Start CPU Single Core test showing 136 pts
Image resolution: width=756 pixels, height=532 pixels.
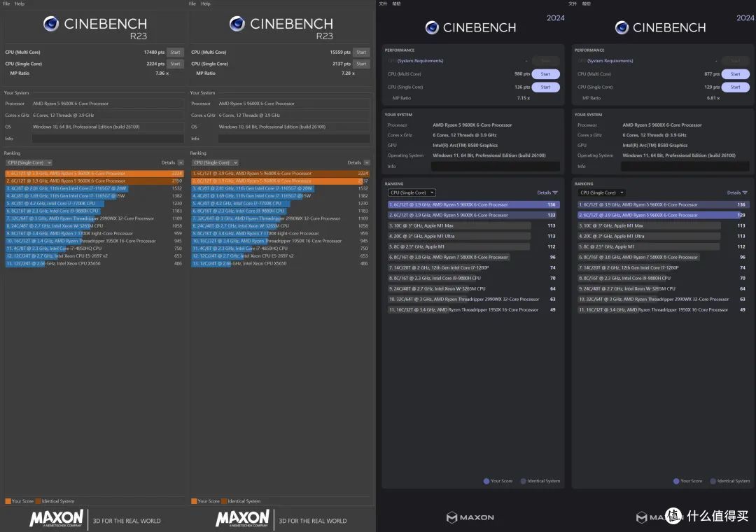coord(545,87)
